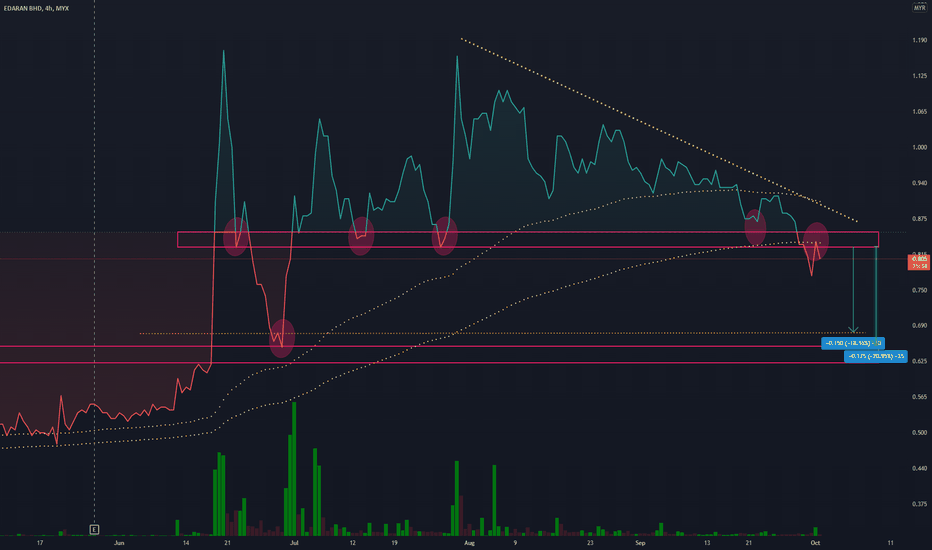Click the 0.940 price axis value
This screenshot has height=550, width=932.
919,183
